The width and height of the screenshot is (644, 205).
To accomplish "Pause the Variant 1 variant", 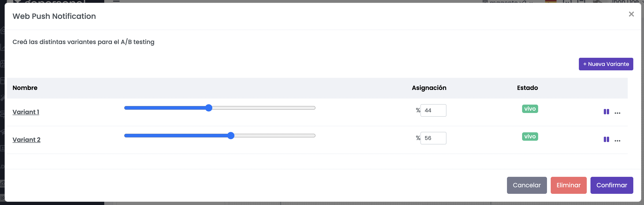I will pos(606,112).
